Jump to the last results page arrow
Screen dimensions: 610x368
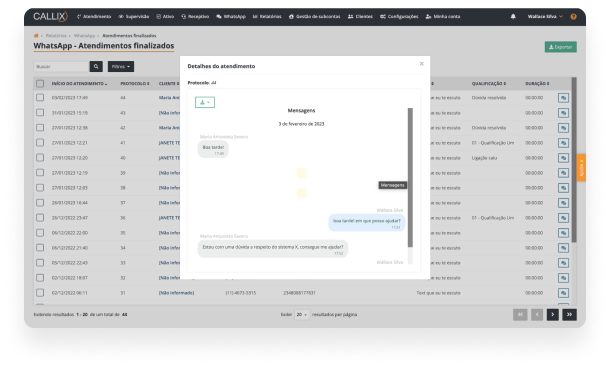coord(569,314)
